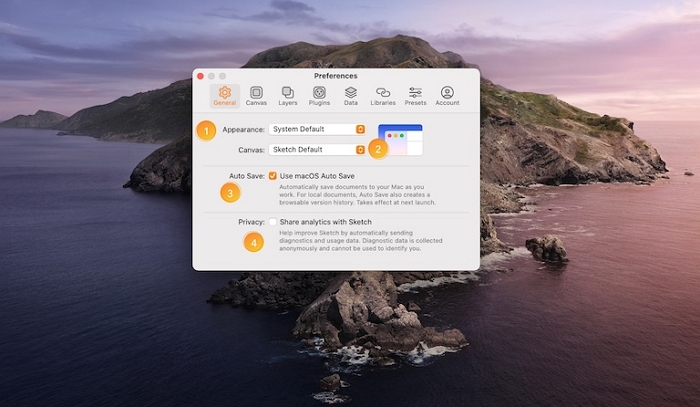Expand the Canvas dropdown showing Sketch Default
Viewport: 700px width, 407px height.
pyautogui.click(x=318, y=150)
